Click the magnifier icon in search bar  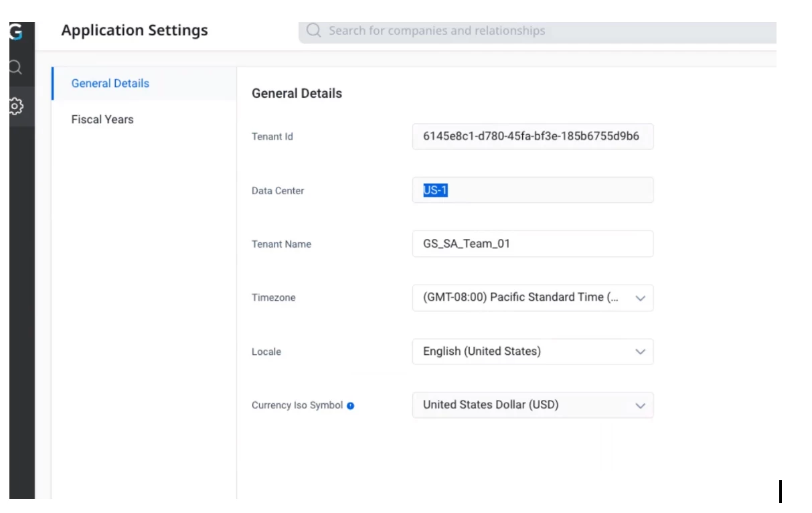point(313,31)
